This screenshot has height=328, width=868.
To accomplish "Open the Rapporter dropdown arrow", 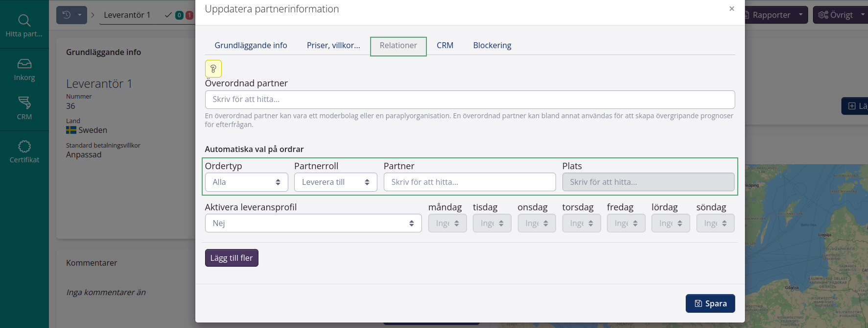I will [800, 15].
